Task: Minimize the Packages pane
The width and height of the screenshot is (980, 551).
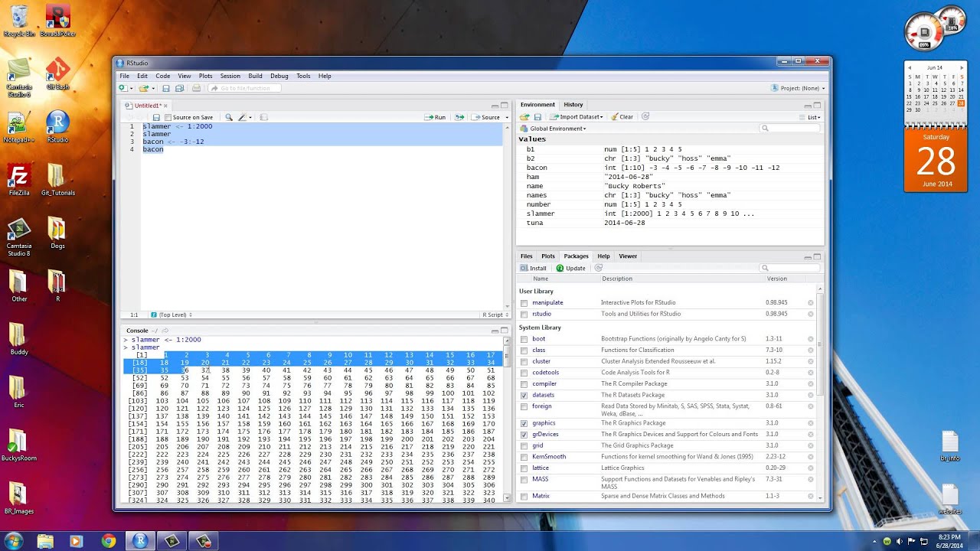Action: (807, 257)
